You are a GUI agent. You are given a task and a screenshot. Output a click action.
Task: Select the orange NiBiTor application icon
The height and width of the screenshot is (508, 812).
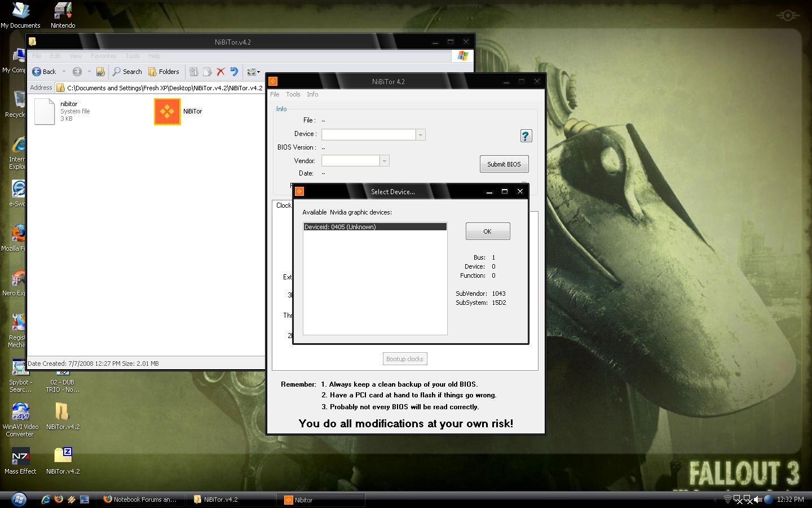tap(167, 111)
